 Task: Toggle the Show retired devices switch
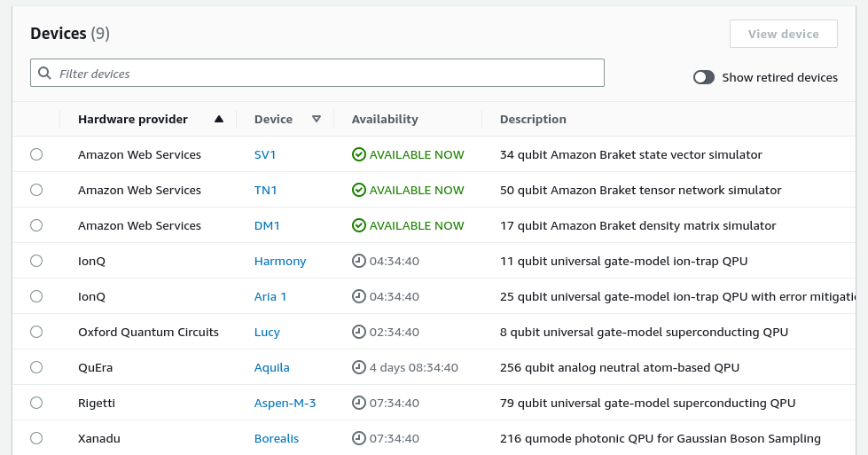pyautogui.click(x=704, y=77)
